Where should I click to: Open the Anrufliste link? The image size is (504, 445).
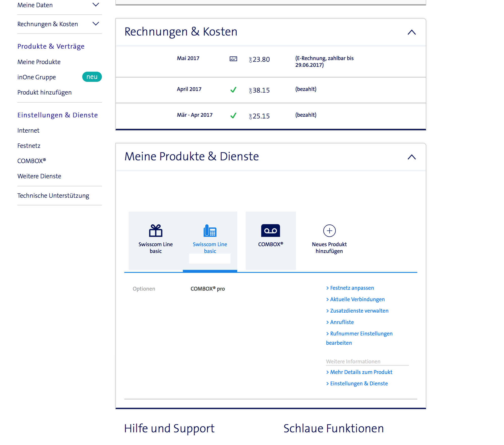(340, 322)
